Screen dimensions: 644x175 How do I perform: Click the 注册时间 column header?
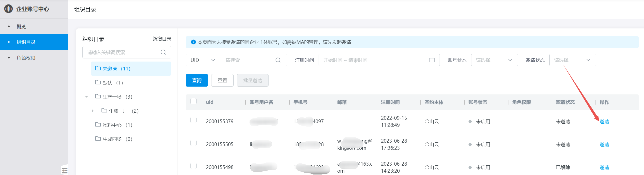pyautogui.click(x=390, y=102)
